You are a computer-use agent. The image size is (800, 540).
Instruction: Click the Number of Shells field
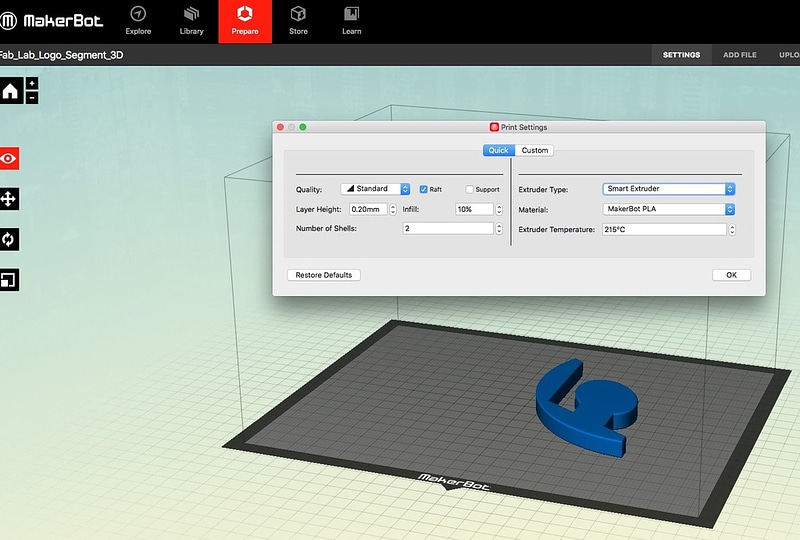(448, 228)
